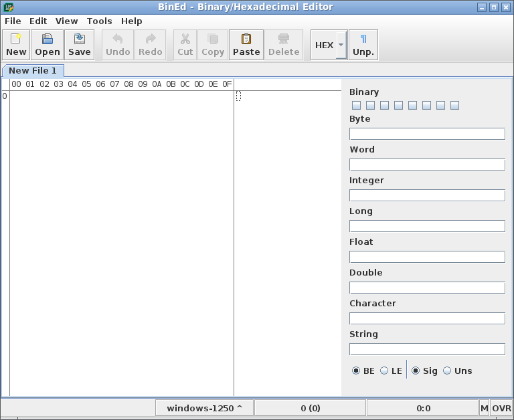Create a new file with New icon
Screen dimensions: 514x420
click(16, 45)
